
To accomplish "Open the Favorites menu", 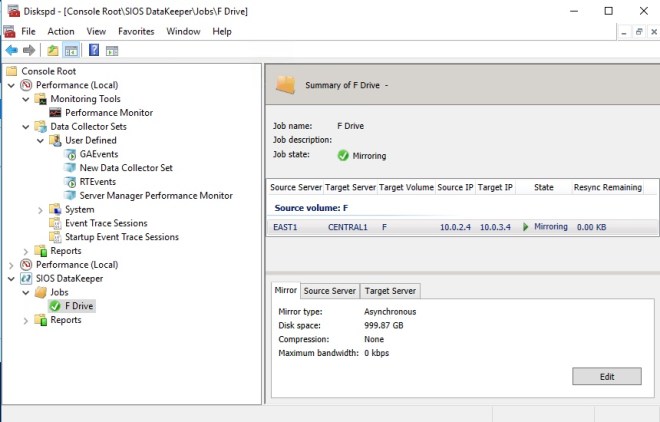I will (x=135, y=31).
